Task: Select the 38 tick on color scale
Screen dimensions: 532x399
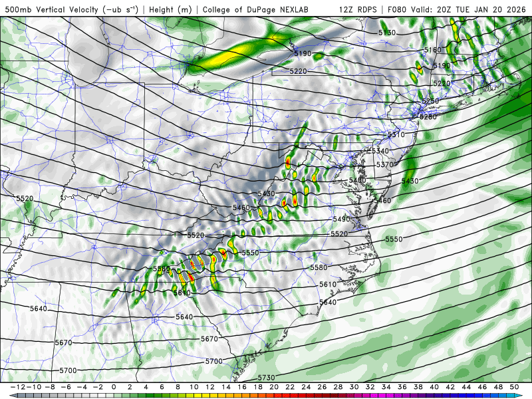Action: click(418, 387)
